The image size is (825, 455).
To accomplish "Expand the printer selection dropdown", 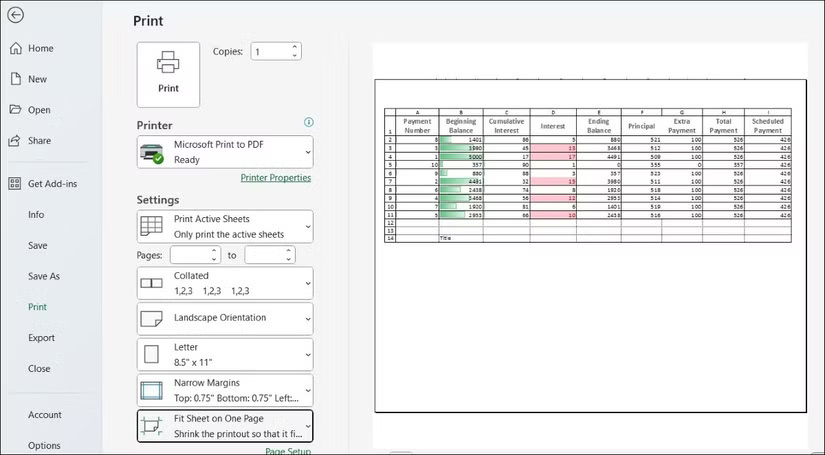I will 308,153.
